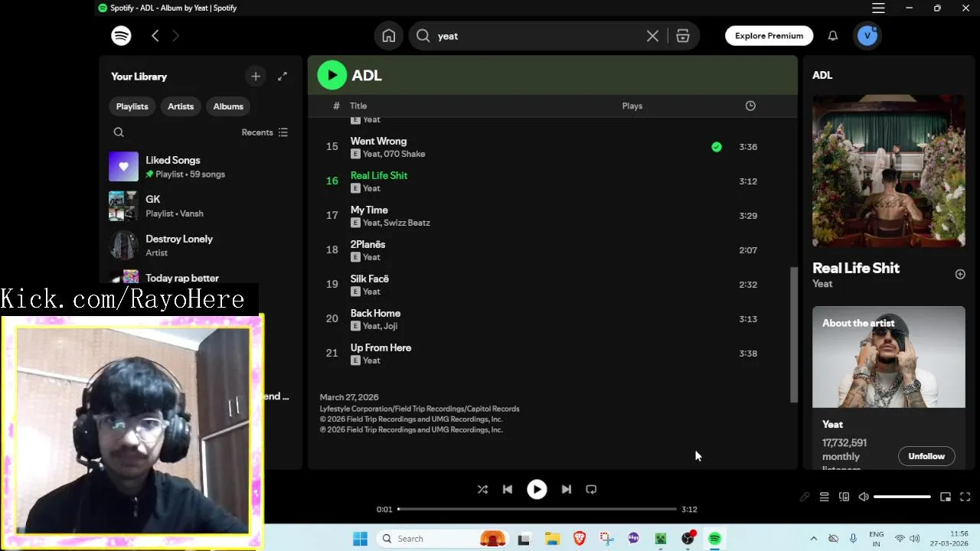Select the Artists filter chip
The height and width of the screenshot is (551, 980).
click(181, 106)
